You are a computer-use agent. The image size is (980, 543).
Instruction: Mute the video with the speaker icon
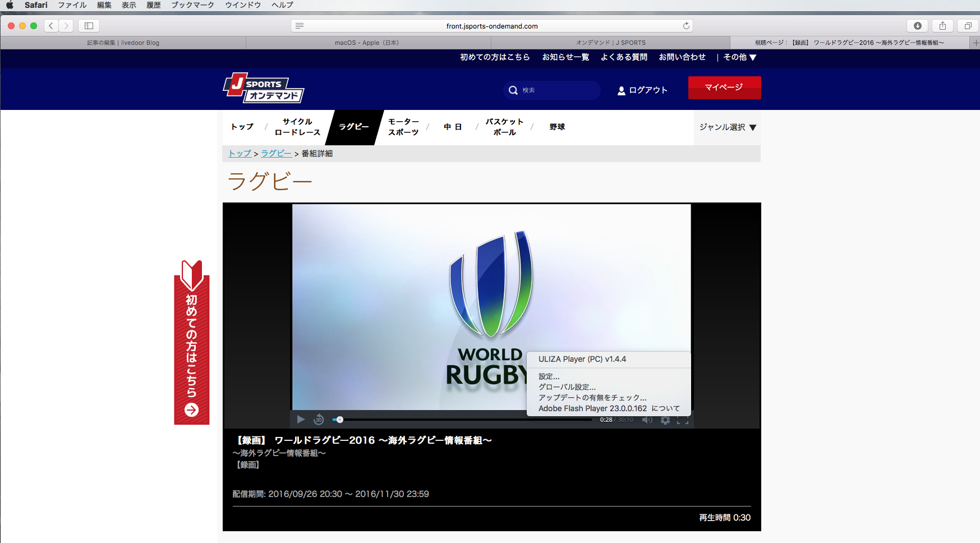tap(647, 420)
